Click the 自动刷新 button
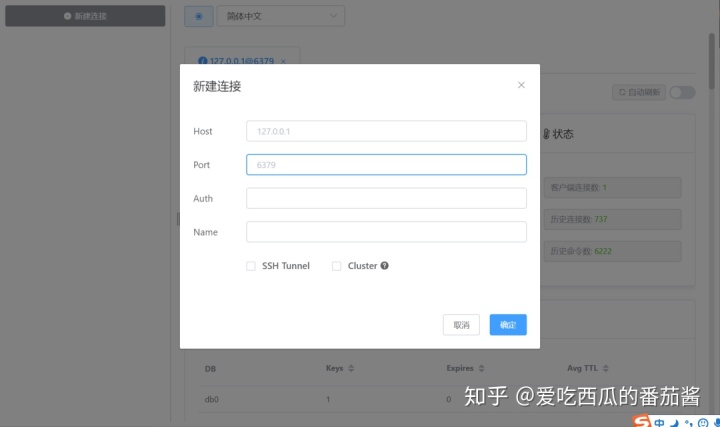This screenshot has height=427, width=720. [639, 92]
